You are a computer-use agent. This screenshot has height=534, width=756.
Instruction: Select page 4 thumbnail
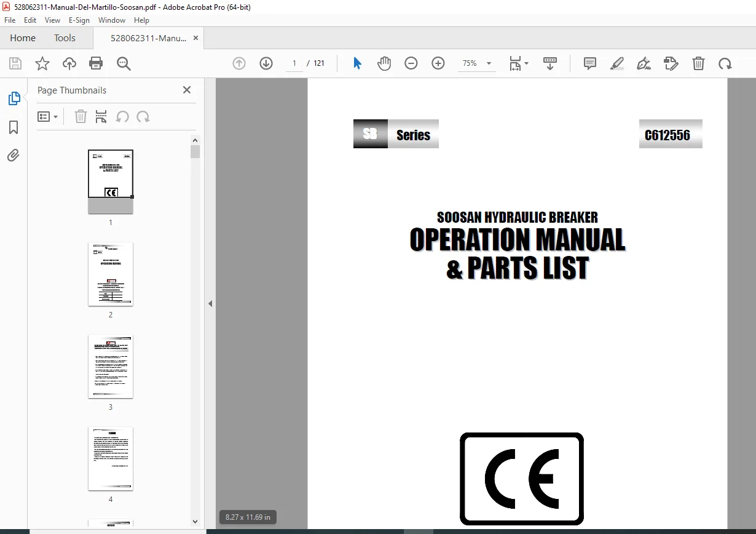[x=111, y=458]
